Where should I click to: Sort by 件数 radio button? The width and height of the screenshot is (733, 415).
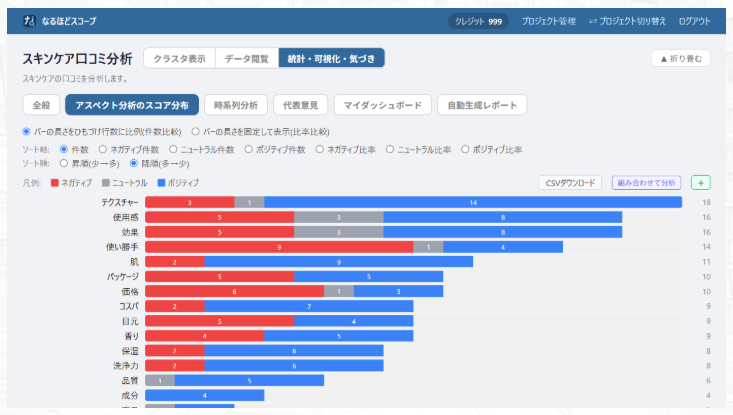pyautogui.click(x=64, y=150)
